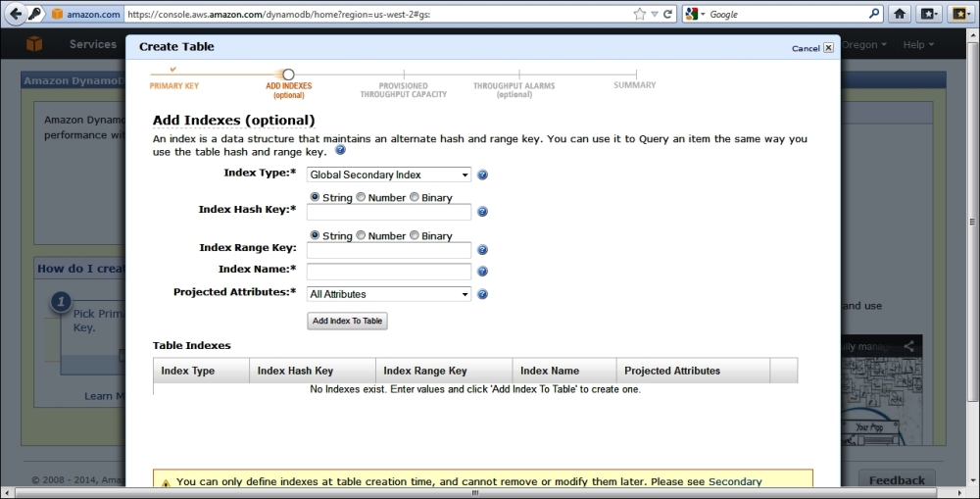Click the vertical browser scrollbar
The width and height of the screenshot is (980, 499).
[x=972, y=222]
